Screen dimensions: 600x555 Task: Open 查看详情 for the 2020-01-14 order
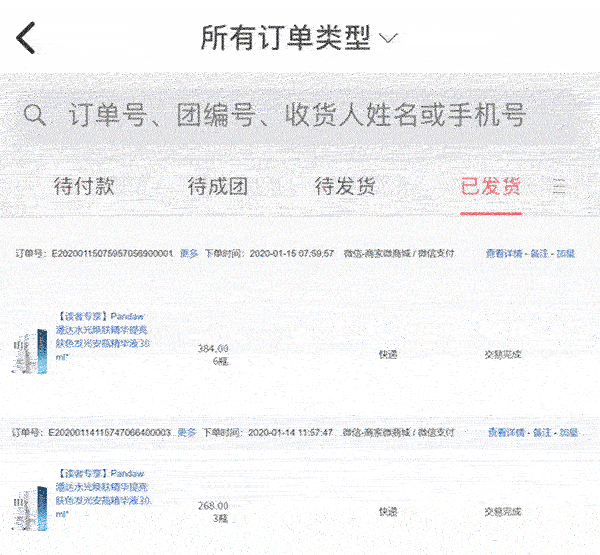pos(507,432)
